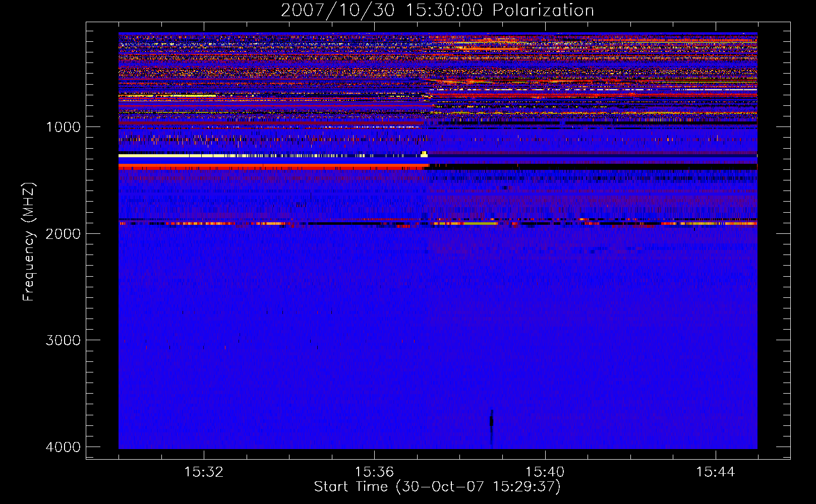Click the bright yellow-white band below 1000 MHz

pos(272,156)
